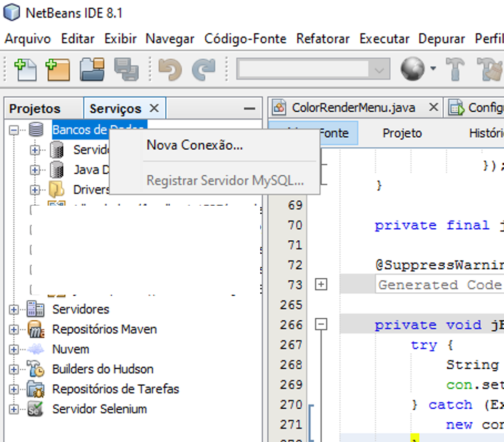Image resolution: width=504 pixels, height=442 pixels.
Task: Click the Redo arrow icon
Action: [x=203, y=69]
